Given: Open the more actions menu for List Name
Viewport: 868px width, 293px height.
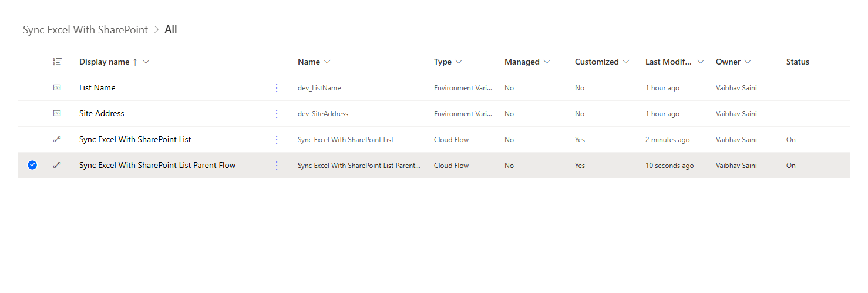Looking at the screenshot, I should coord(277,88).
